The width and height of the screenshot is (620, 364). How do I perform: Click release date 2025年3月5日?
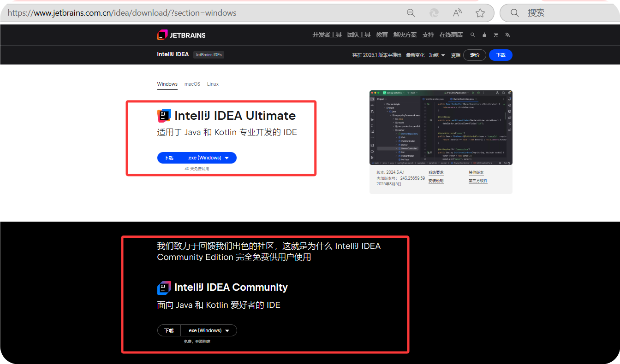coord(389,184)
